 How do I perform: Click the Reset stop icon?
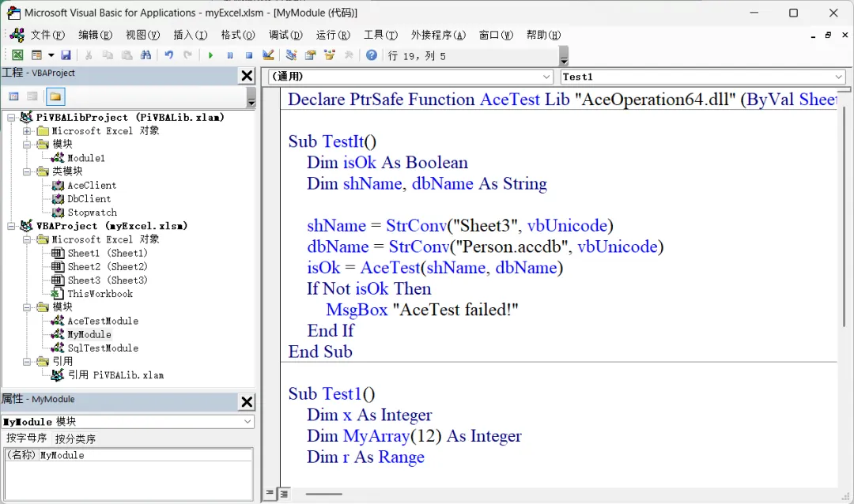249,55
